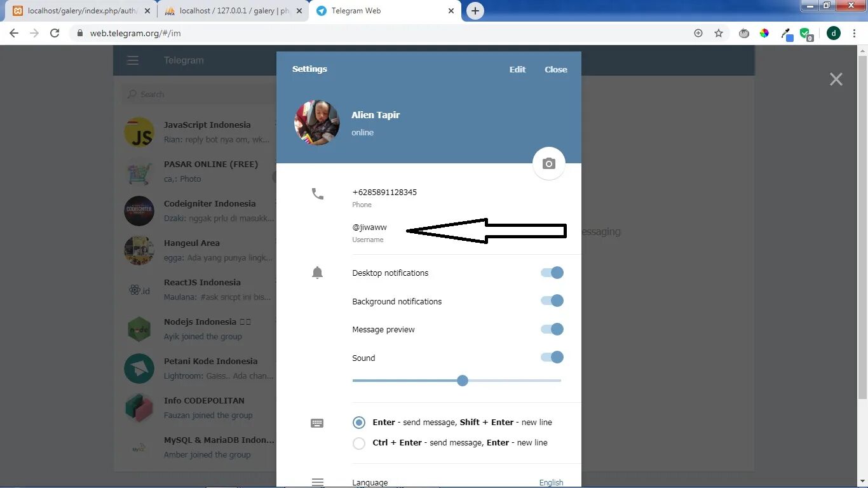Toggle Message preview switch
This screenshot has height=488, width=868.
point(552,329)
